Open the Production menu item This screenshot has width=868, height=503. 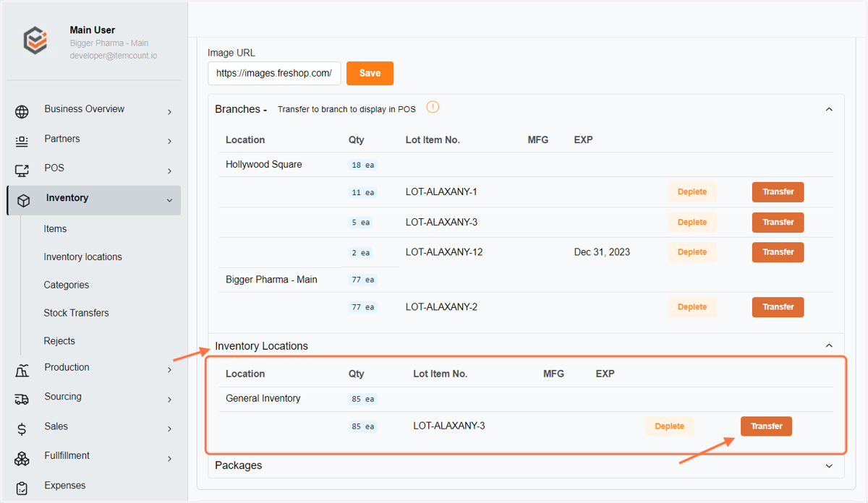(67, 367)
